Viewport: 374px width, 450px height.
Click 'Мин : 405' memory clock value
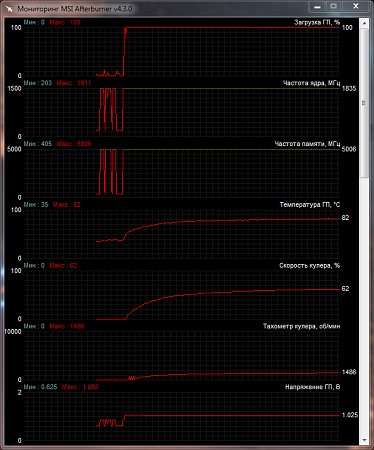click(x=38, y=144)
